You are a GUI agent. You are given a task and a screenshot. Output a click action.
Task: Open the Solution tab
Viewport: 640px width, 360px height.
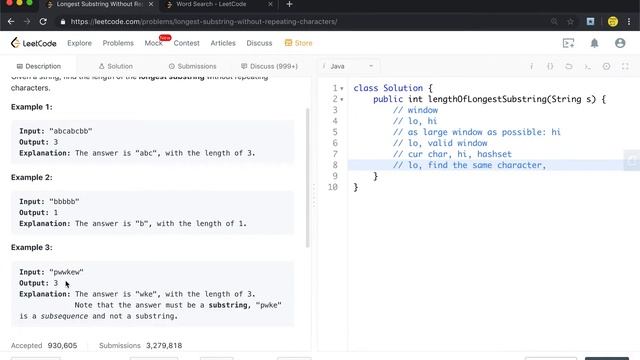coord(116,66)
